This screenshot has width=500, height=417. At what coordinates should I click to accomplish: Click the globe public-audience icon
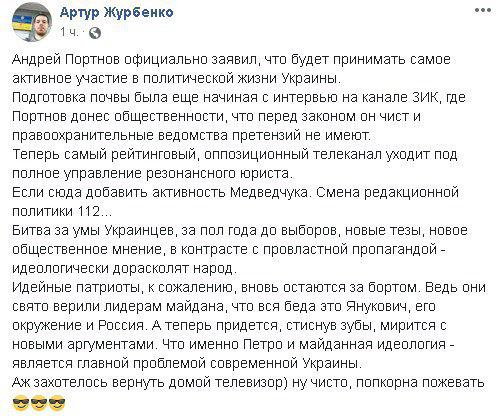point(95,33)
